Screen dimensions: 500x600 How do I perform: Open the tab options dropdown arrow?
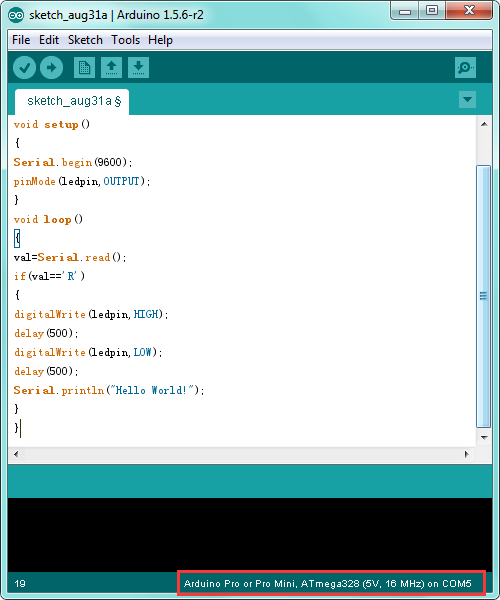[467, 99]
